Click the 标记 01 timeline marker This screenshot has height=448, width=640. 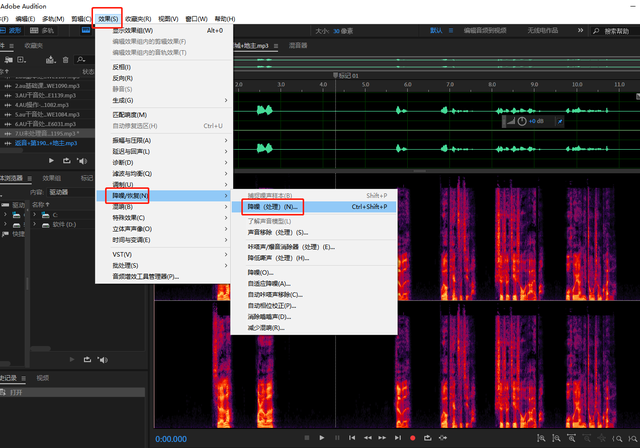345,75
